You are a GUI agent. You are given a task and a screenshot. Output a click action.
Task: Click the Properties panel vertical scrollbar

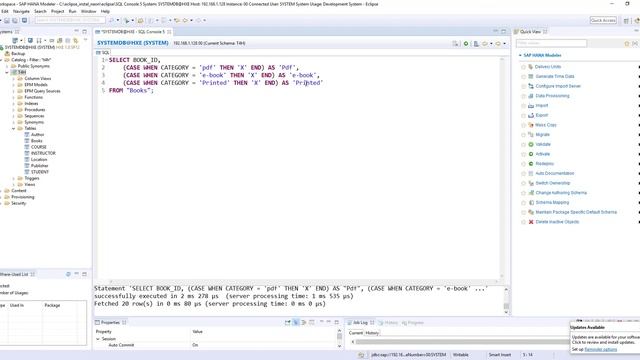click(339, 338)
